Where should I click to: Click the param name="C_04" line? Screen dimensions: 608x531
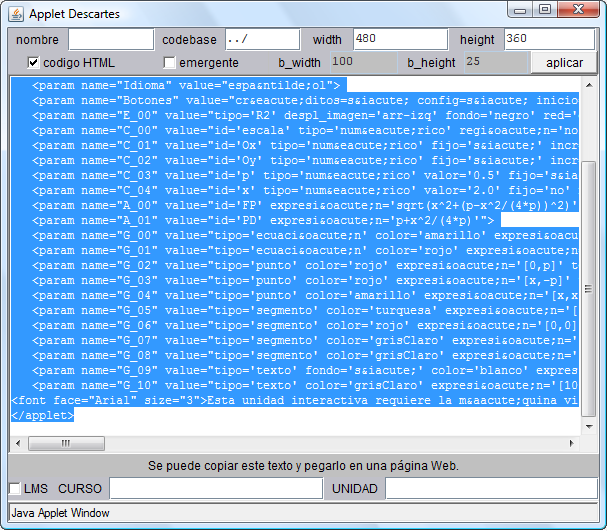[x=305, y=191]
